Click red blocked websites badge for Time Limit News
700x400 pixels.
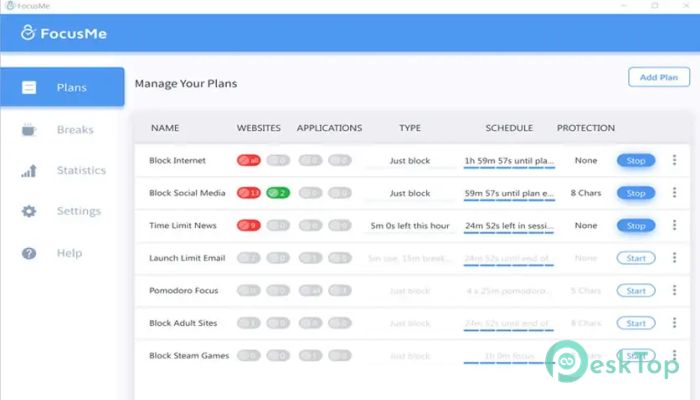click(x=249, y=225)
